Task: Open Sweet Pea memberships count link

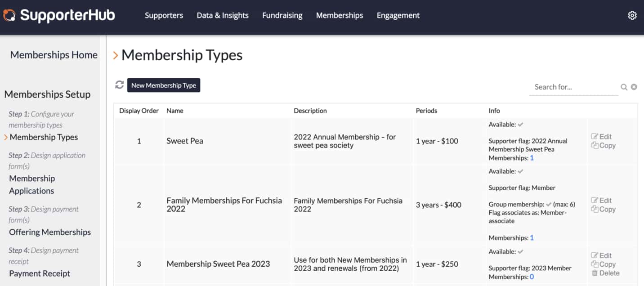Action: [532, 158]
